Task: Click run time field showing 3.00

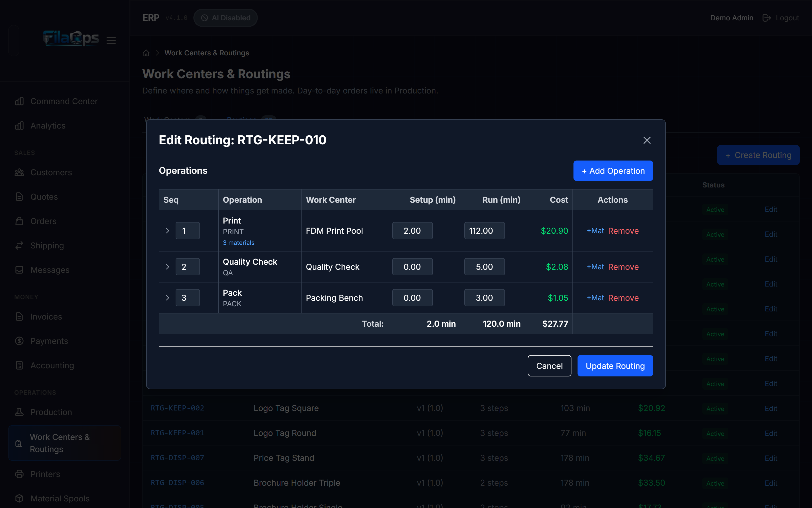Action: [x=484, y=298]
